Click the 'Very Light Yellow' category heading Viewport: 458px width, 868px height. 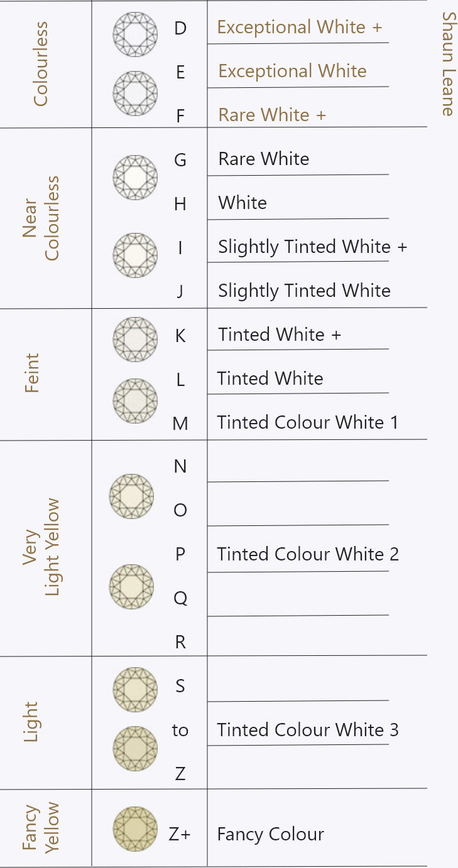coord(41,547)
